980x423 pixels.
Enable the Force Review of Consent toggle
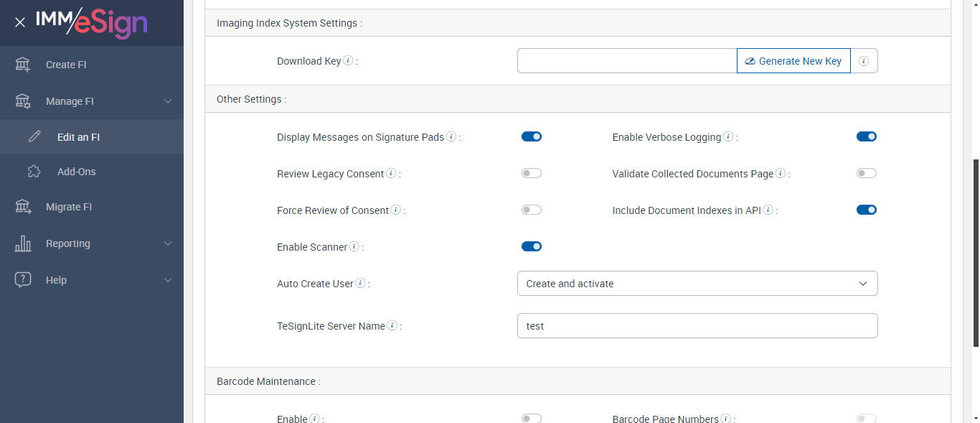(x=532, y=210)
